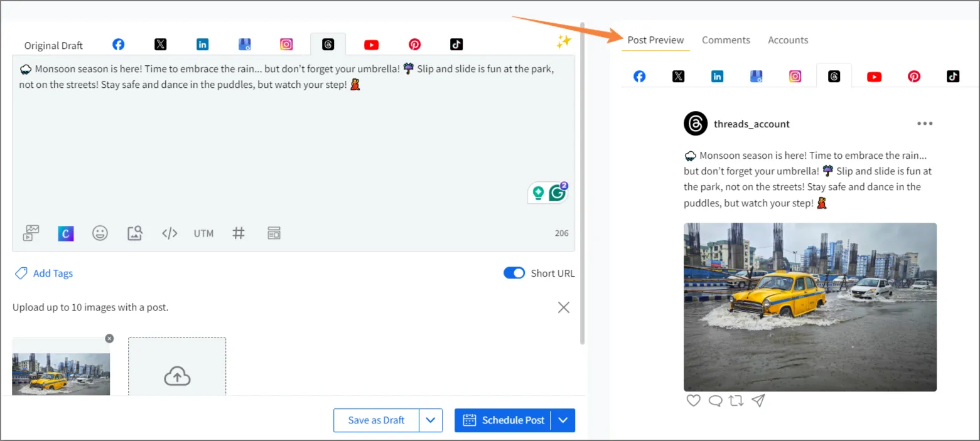Open the Canva design icon
The width and height of the screenshot is (980, 441).
(x=66, y=233)
